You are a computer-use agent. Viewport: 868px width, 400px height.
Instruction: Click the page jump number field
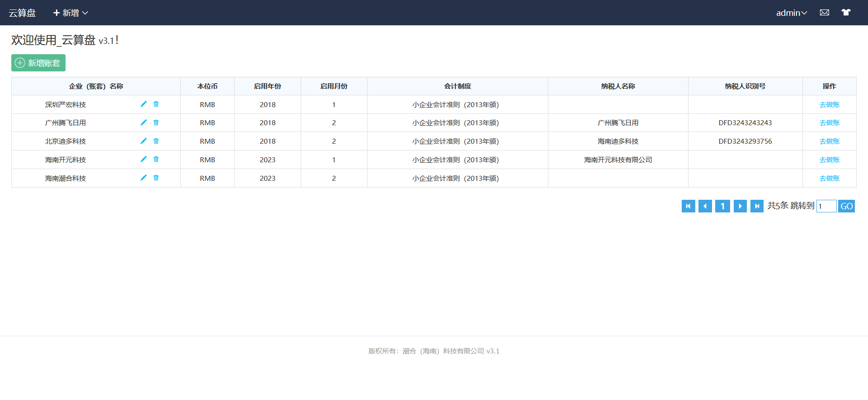click(826, 206)
